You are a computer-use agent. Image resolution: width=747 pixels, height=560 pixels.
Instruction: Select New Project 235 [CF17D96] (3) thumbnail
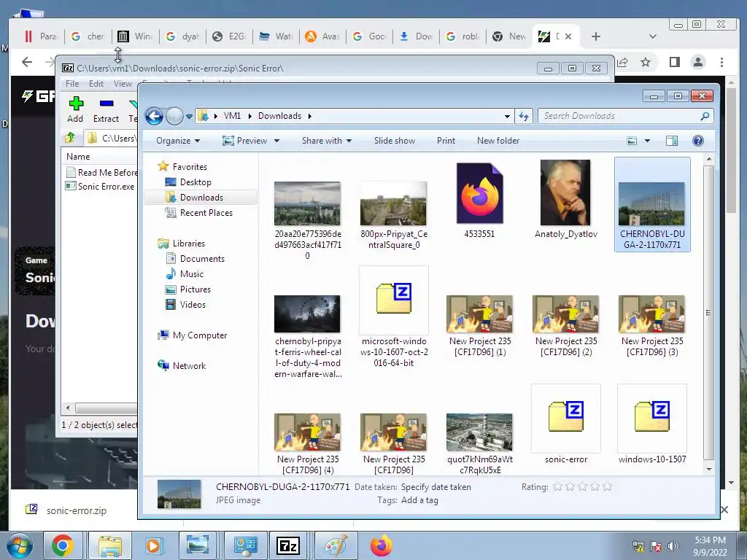click(651, 314)
